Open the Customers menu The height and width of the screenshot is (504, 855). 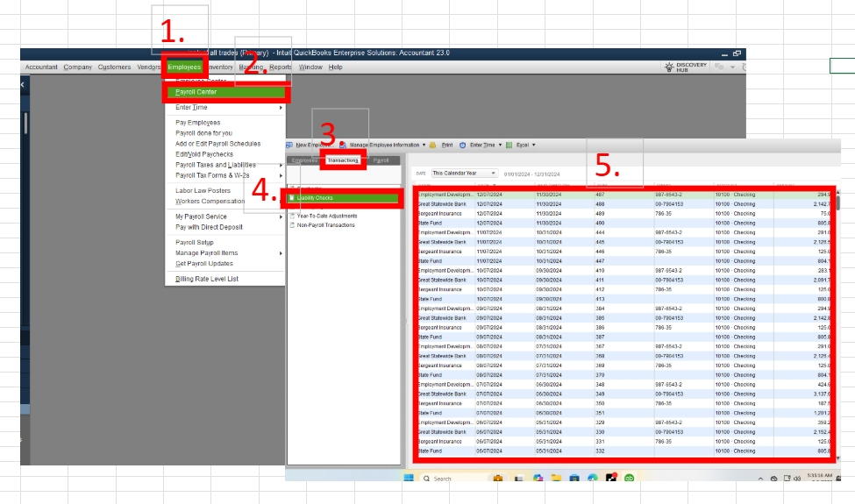tap(115, 67)
